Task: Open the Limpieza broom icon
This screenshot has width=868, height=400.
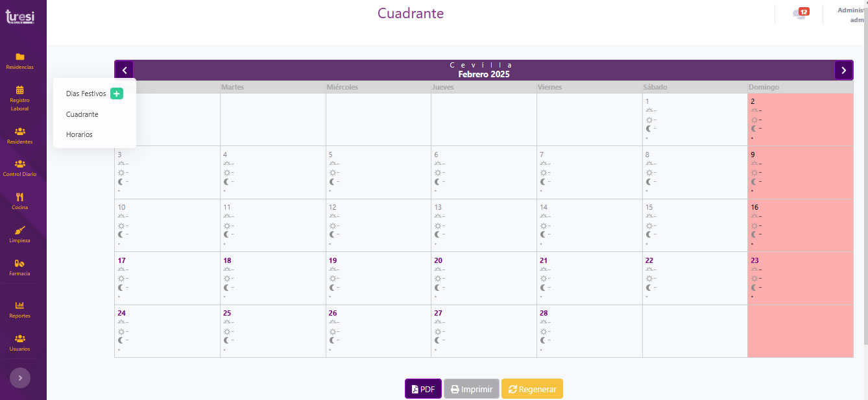Action: tap(19, 231)
